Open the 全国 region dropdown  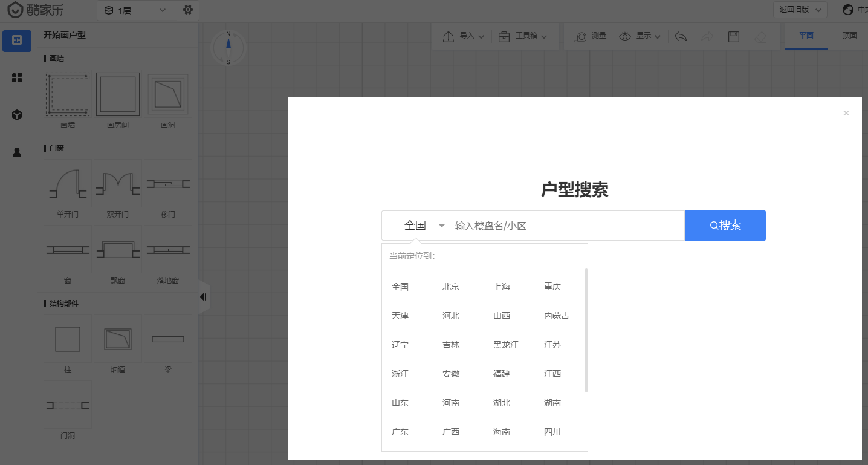(415, 226)
